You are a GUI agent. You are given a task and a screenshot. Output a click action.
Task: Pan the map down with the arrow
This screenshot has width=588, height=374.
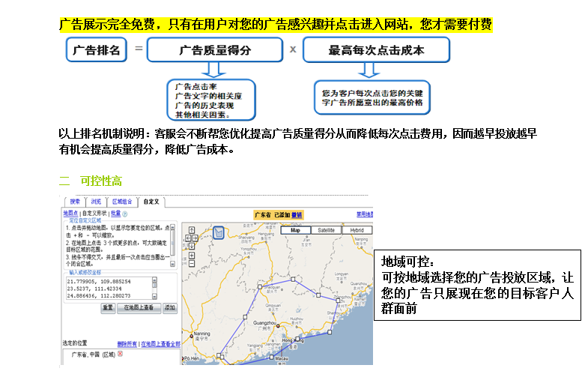click(x=192, y=246)
